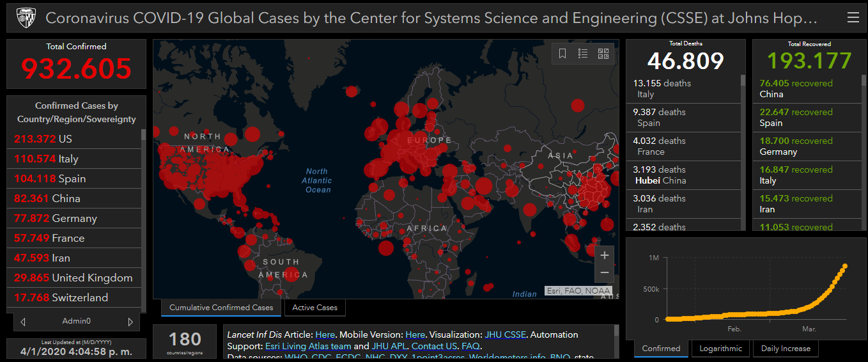This screenshot has height=362, width=868.
Task: Click the Lancet article Here link
Action: 325,334
